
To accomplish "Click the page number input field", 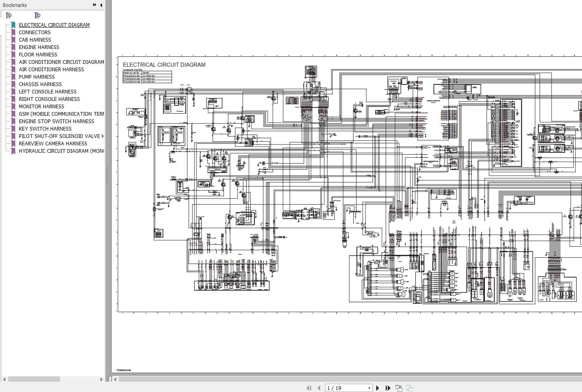I will (x=345, y=388).
